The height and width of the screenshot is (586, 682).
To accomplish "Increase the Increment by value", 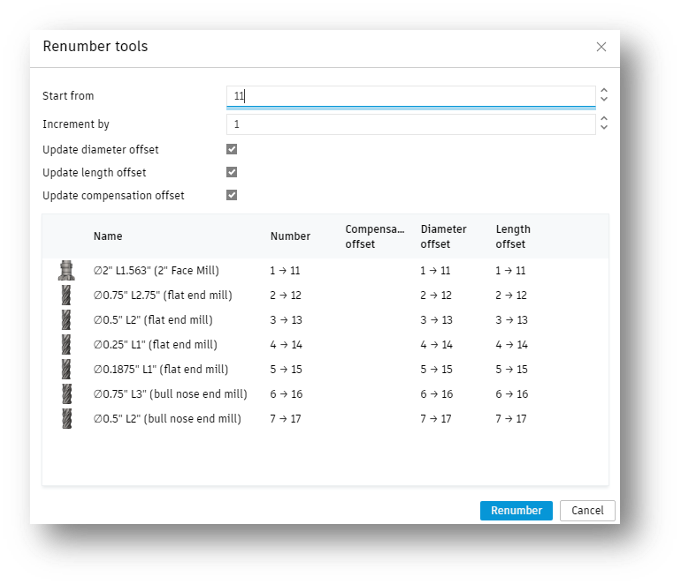I will point(604,119).
